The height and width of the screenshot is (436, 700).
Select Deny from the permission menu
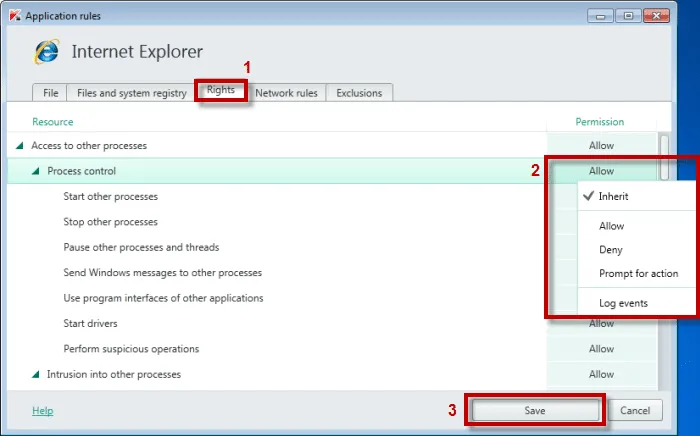(611, 250)
